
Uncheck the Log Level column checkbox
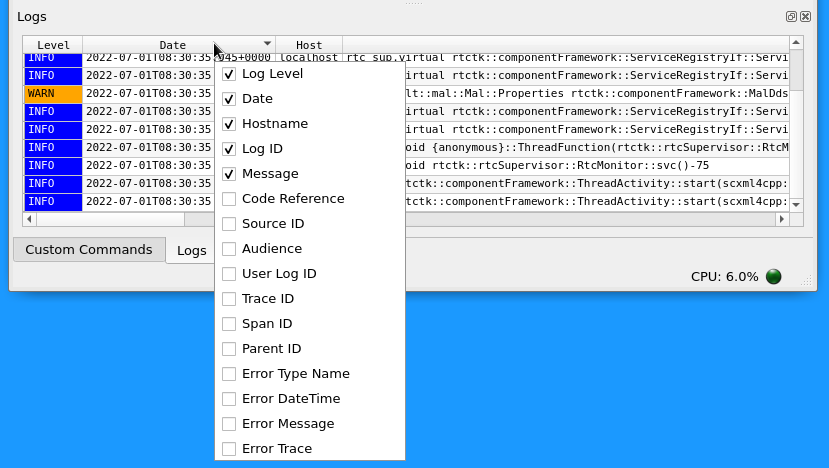229,74
